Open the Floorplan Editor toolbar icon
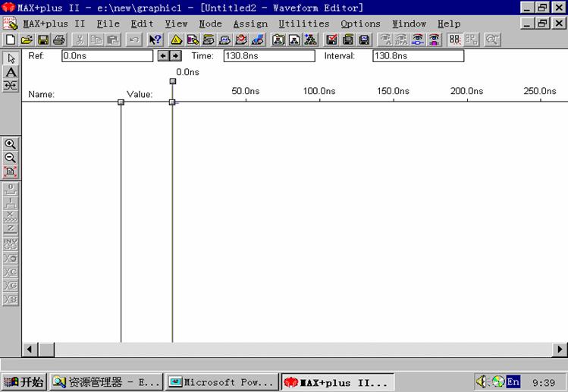 tap(193, 39)
